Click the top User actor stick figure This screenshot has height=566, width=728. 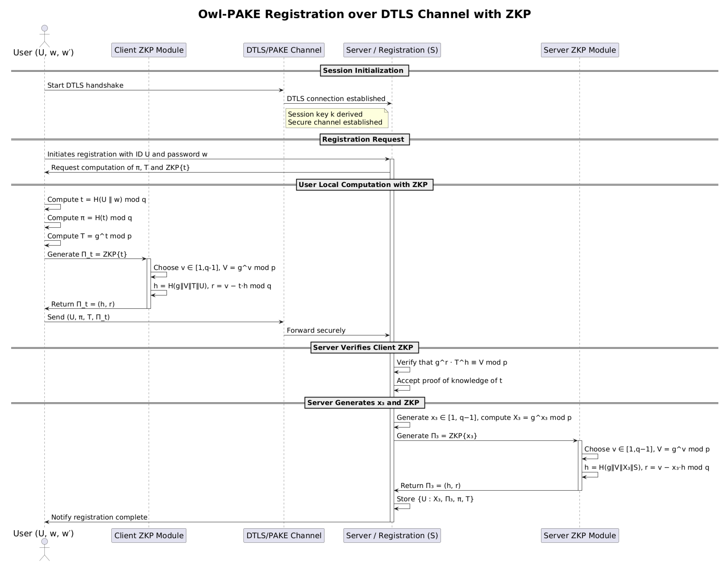(44, 36)
